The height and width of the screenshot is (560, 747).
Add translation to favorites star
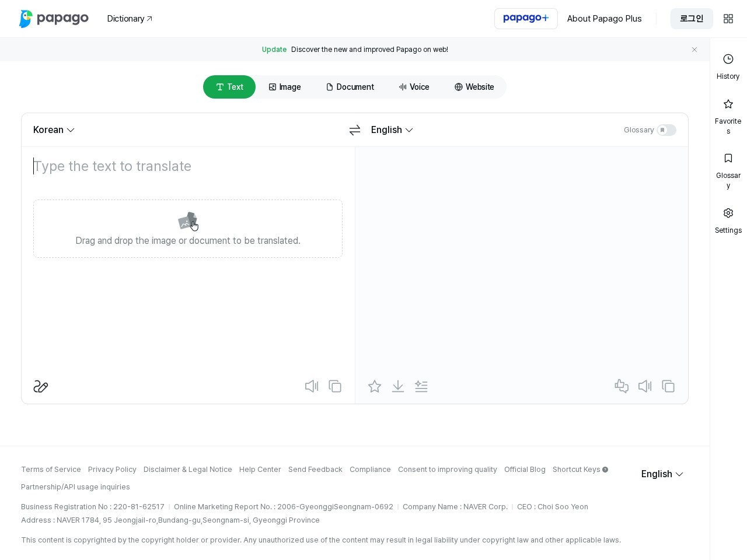[375, 386]
